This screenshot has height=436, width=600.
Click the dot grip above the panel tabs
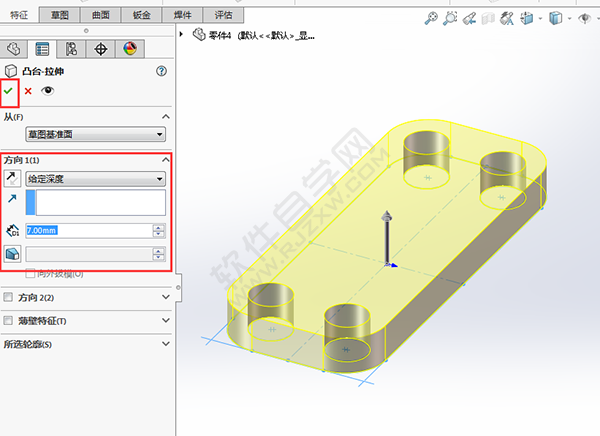pyautogui.click(x=86, y=31)
